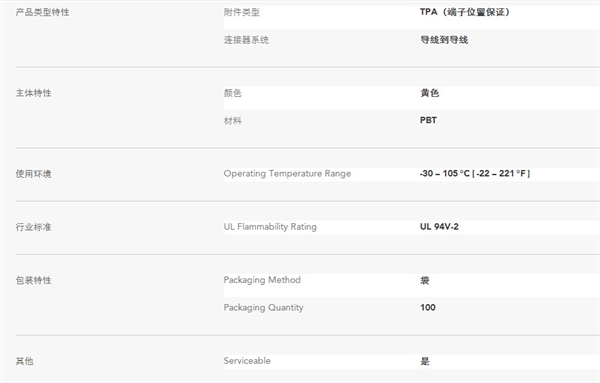Image resolution: width=600 pixels, height=383 pixels.
Task: Click the 其他 section heading
Action: tap(24, 361)
